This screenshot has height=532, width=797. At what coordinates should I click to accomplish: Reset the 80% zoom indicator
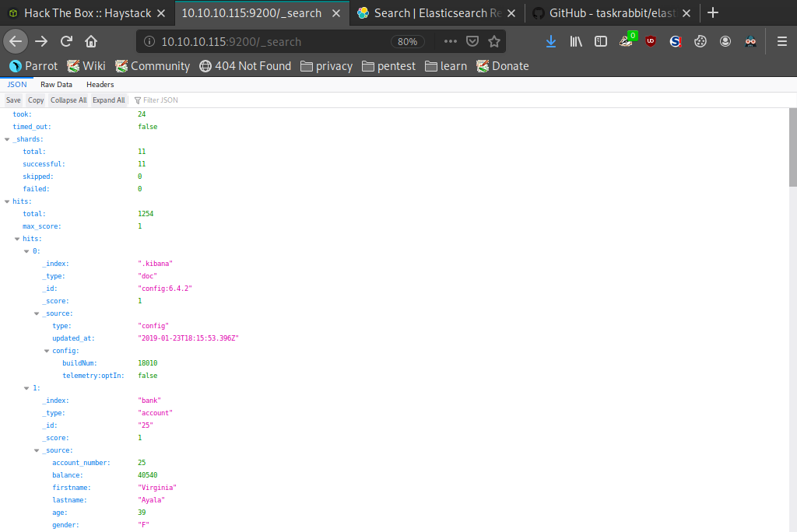407,42
